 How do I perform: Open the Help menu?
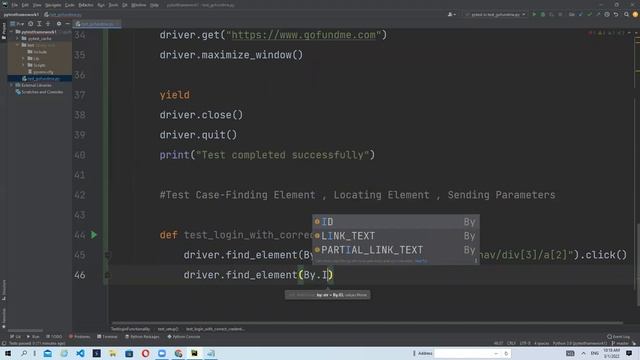pos(154,5)
